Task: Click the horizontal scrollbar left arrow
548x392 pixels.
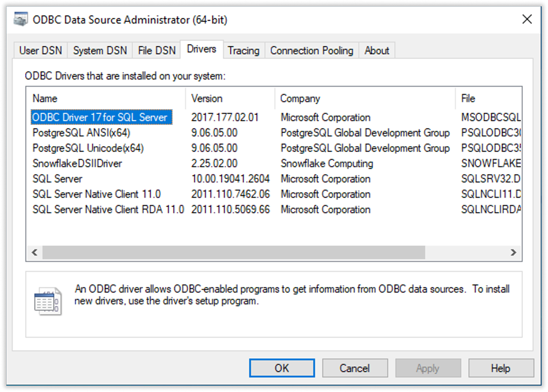Action: tap(34, 252)
